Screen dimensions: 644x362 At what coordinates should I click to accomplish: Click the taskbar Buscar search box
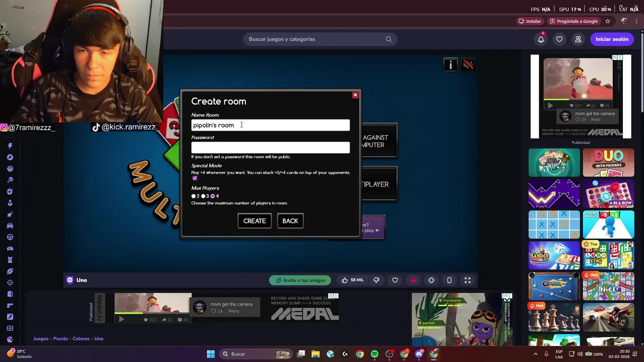tap(257, 354)
